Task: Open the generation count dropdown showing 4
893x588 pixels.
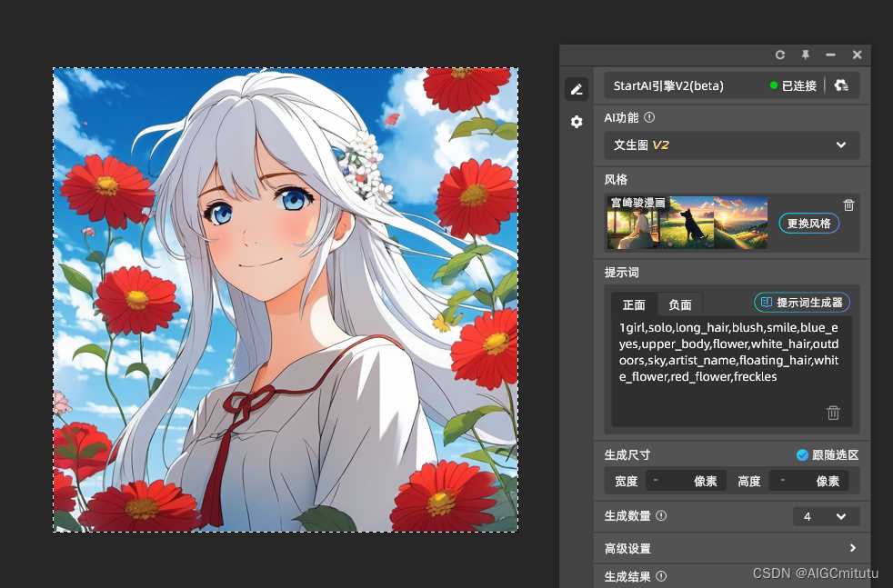Action: point(826,516)
